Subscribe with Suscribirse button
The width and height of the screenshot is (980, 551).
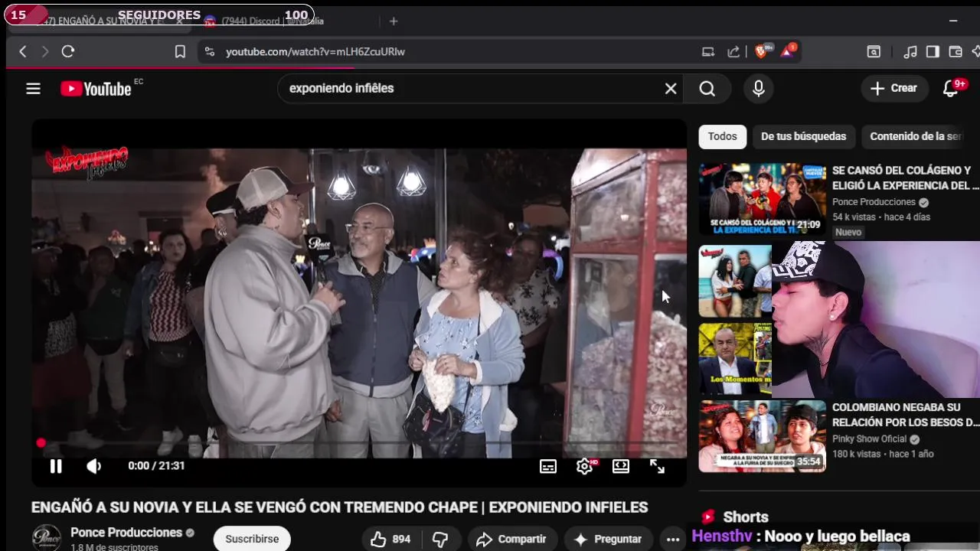pyautogui.click(x=252, y=539)
